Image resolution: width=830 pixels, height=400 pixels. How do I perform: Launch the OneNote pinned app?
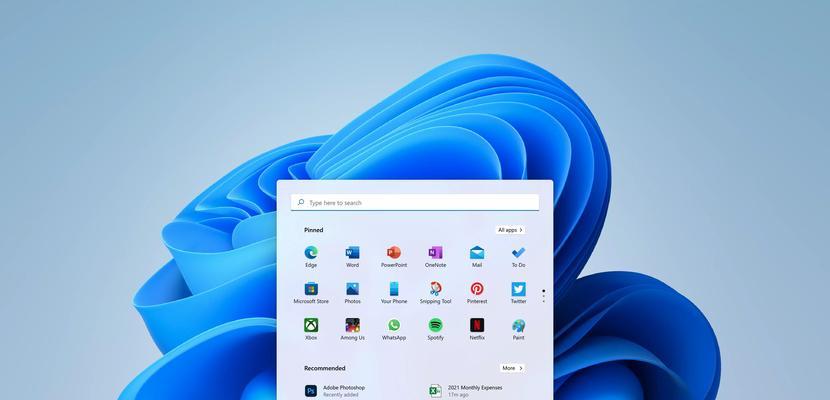pyautogui.click(x=435, y=257)
